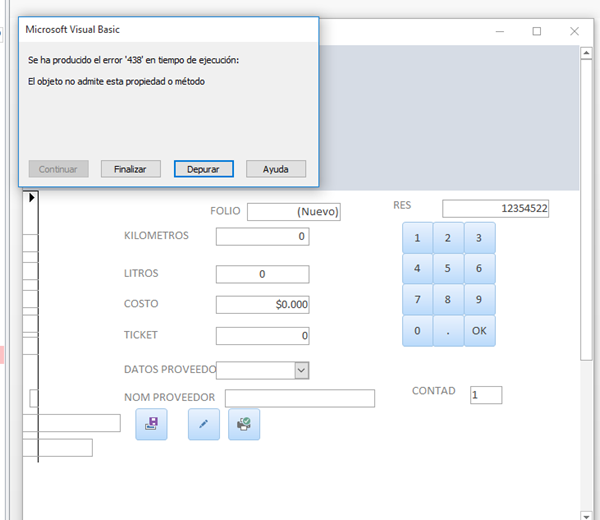Image resolution: width=600 pixels, height=520 pixels.
Task: Click the OK keypad button
Action: coord(479,331)
